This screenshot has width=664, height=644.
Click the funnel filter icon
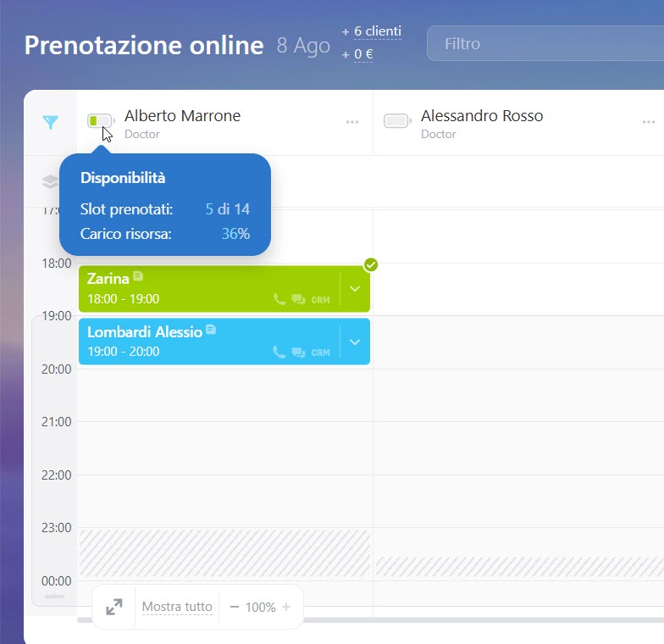click(50, 123)
